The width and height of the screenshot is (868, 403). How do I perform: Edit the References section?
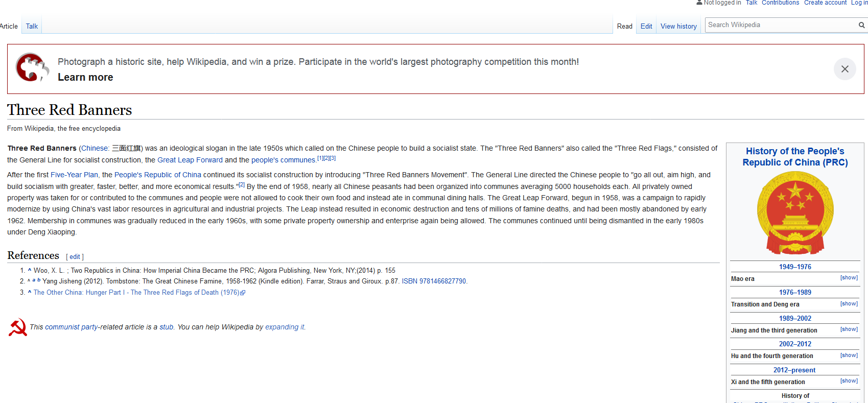coord(75,257)
